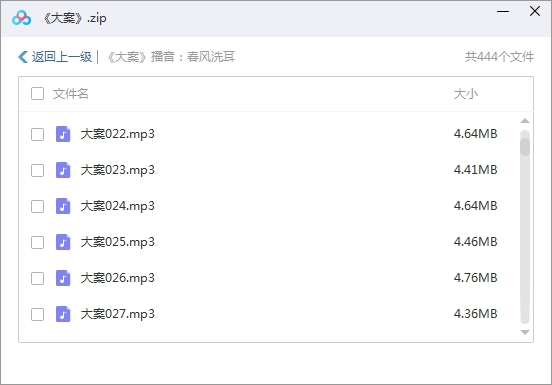Click the 《大案》.zip window title
This screenshot has height=385, width=552.
click(x=75, y=18)
